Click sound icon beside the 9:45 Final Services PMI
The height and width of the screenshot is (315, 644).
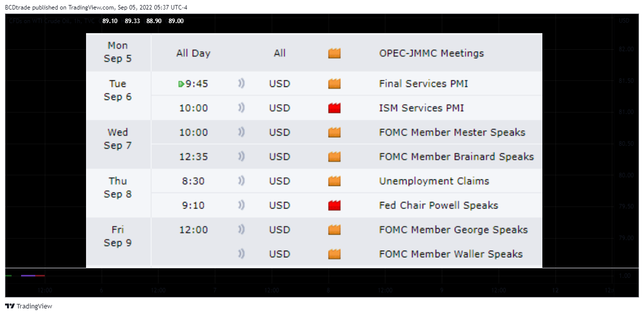[242, 84]
